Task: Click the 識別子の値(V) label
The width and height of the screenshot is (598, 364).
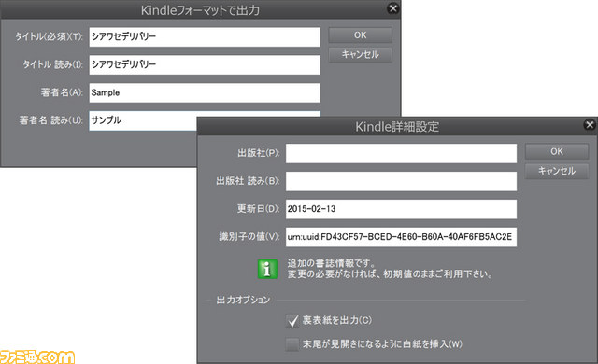Action: [249, 237]
